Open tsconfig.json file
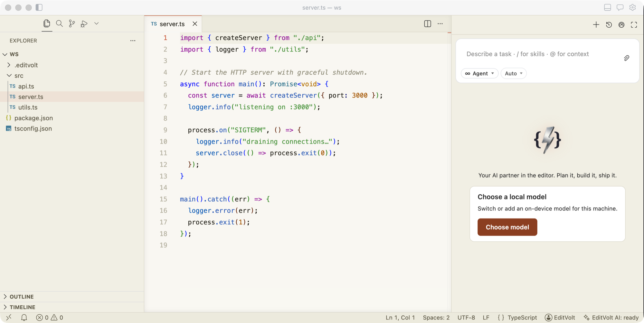 tap(72, 128)
